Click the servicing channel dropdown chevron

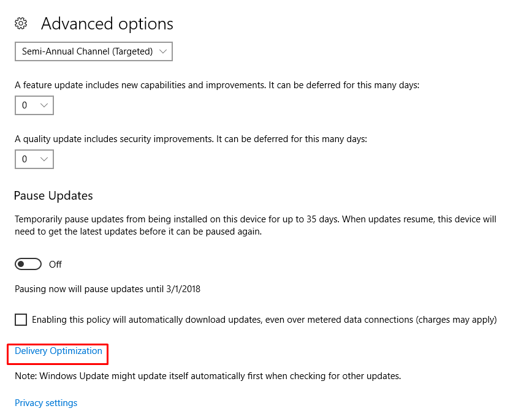pos(163,51)
